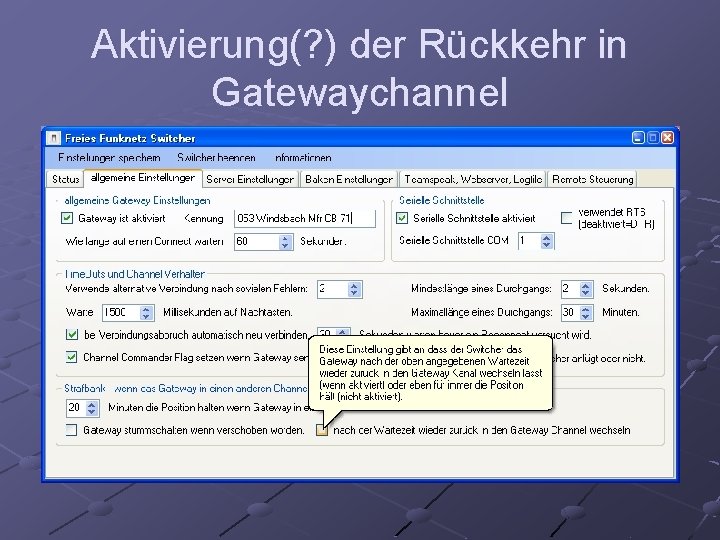
Task: Increase Strafbank Minuten Position halten value
Action: point(91,404)
